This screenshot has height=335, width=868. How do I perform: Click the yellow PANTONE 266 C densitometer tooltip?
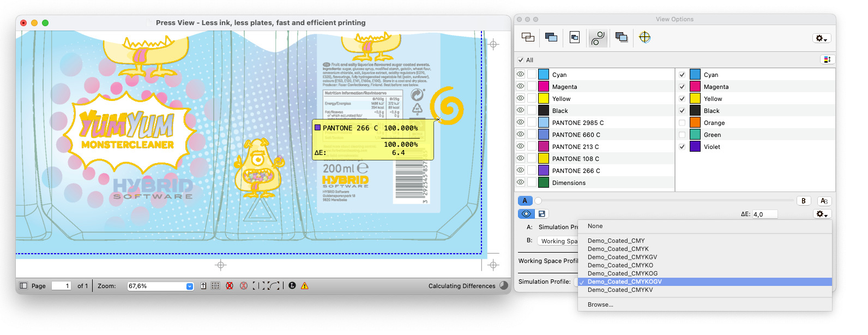coord(373,140)
